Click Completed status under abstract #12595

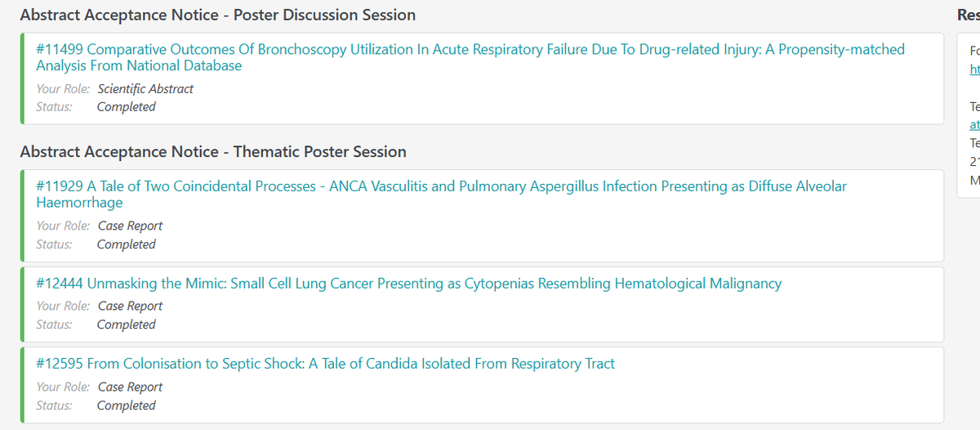(x=126, y=405)
